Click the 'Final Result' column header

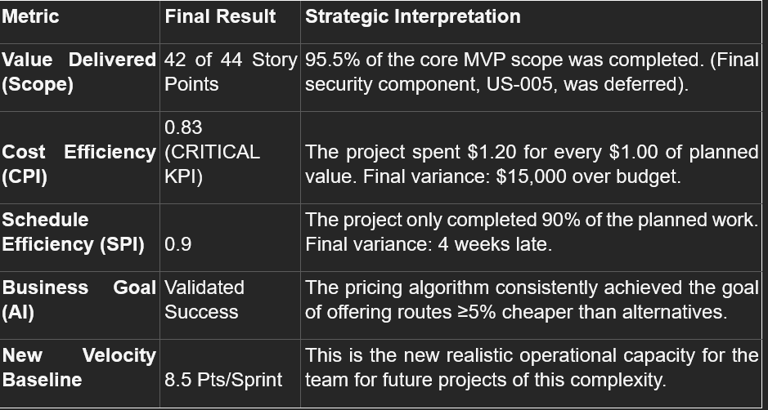[218, 17]
